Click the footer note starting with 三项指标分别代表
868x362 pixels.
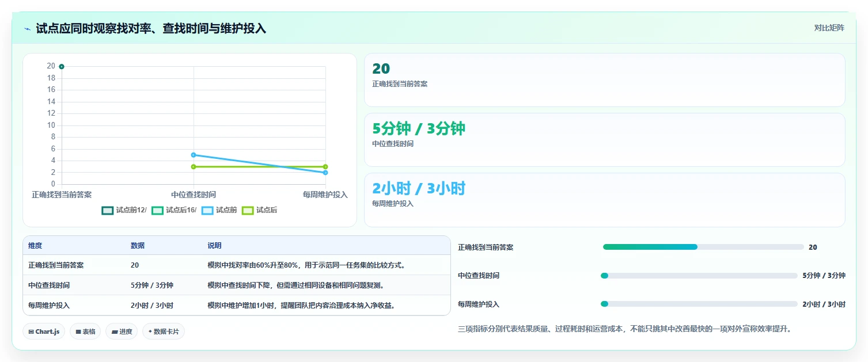(624, 329)
